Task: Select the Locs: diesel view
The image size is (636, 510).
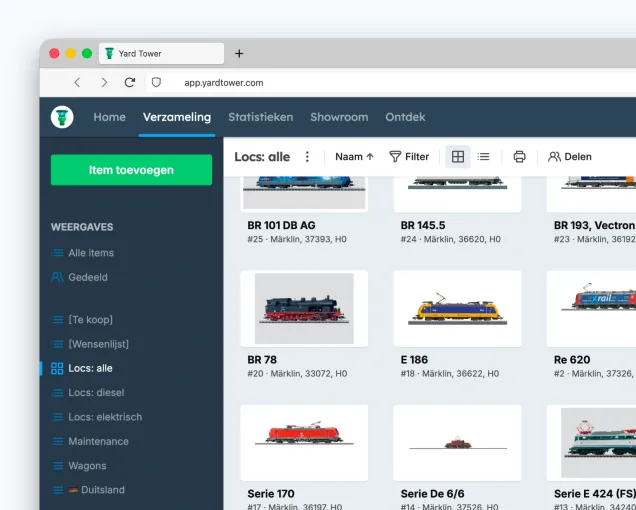Action: click(96, 393)
